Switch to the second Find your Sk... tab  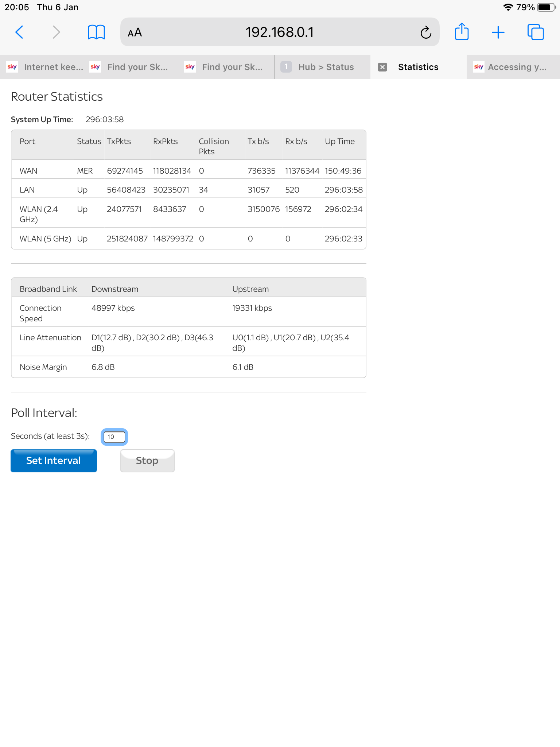pyautogui.click(x=226, y=67)
